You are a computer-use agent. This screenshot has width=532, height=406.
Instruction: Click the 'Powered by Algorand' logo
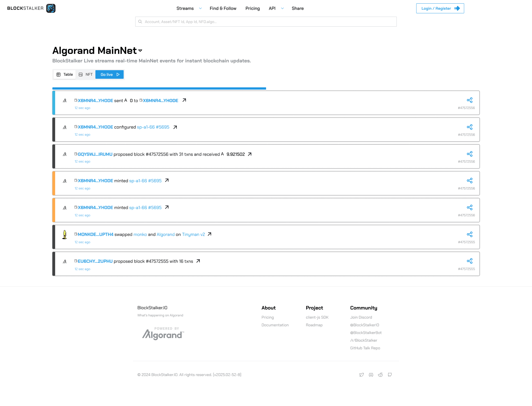pos(163,333)
